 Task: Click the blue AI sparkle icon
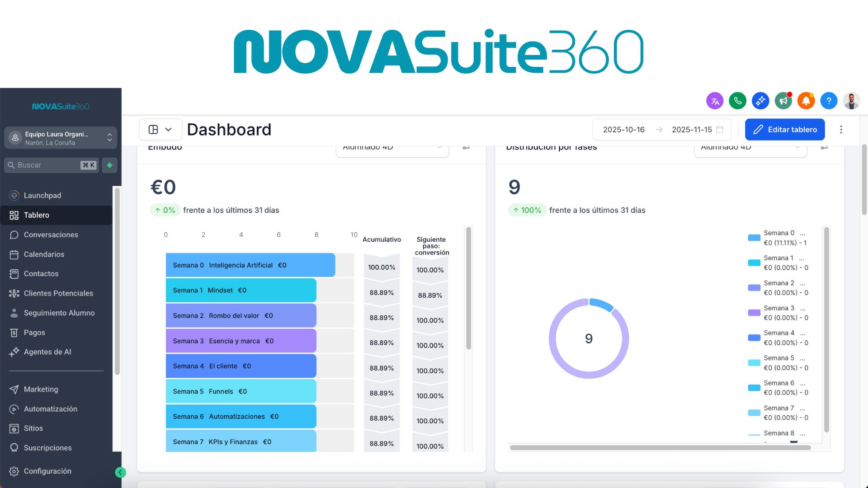click(x=760, y=101)
